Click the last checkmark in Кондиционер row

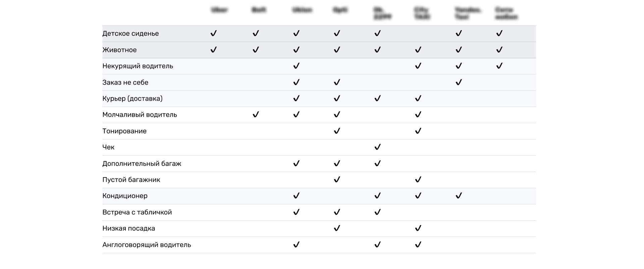pos(459,196)
